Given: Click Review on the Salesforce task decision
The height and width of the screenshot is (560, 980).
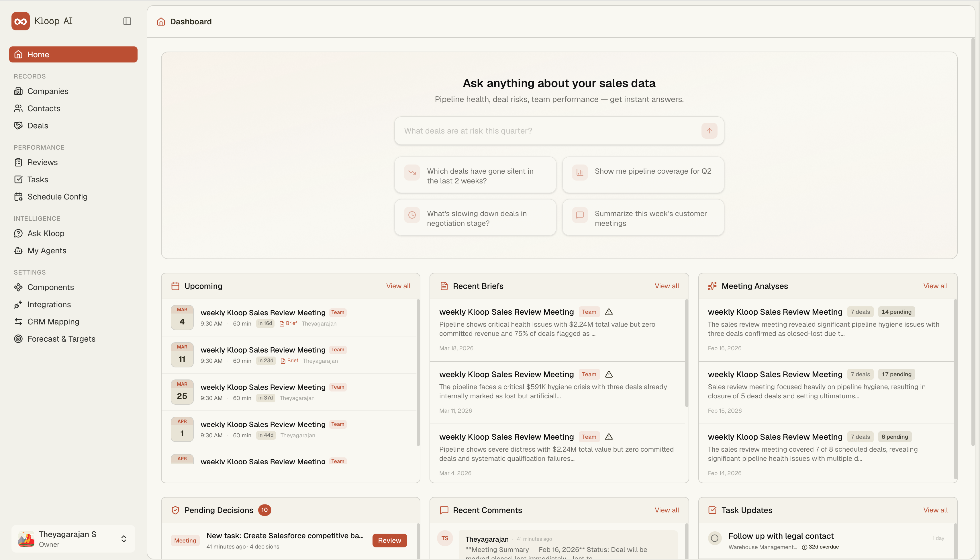Looking at the screenshot, I should [x=389, y=540].
